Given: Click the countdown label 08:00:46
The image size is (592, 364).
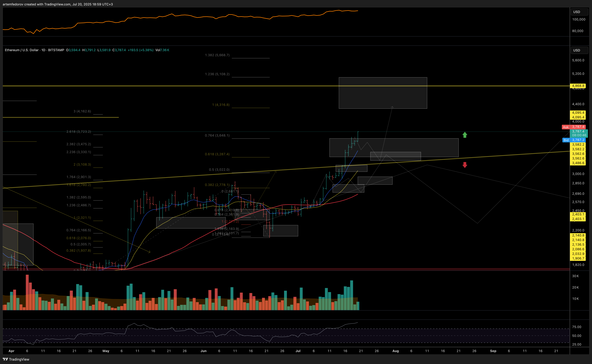Looking at the screenshot, I should pyautogui.click(x=579, y=135).
